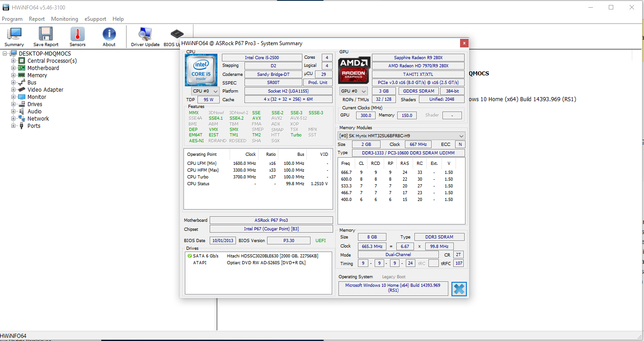644x341 pixels.
Task: Expand the Central Processor(s) node
Action: (14, 61)
